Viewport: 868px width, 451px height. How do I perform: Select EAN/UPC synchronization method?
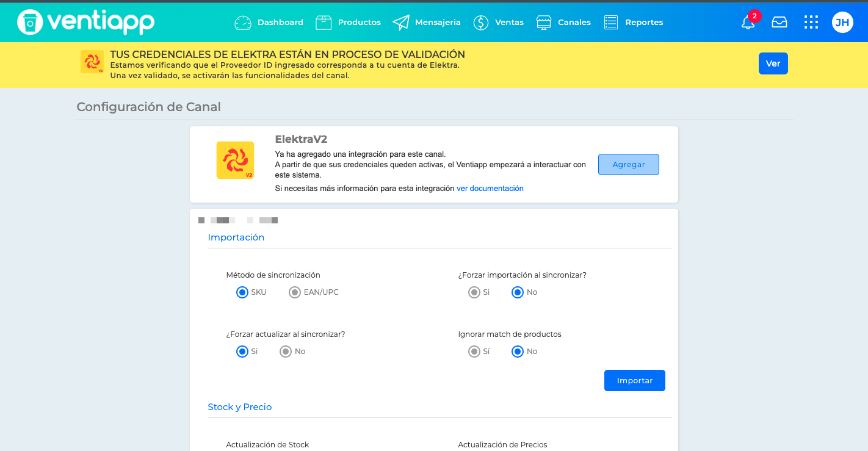point(295,292)
